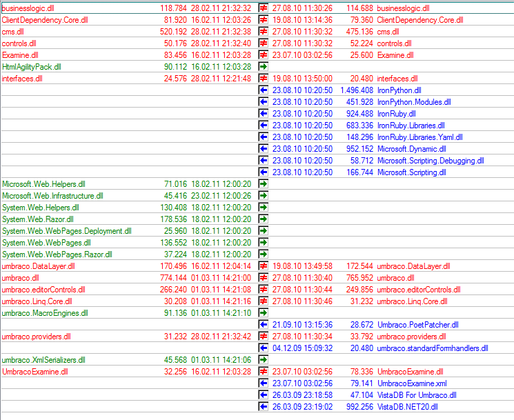Select umbraco.XmlSerializers.dll file name
Screen dimensions: 514x420
(x=43, y=360)
